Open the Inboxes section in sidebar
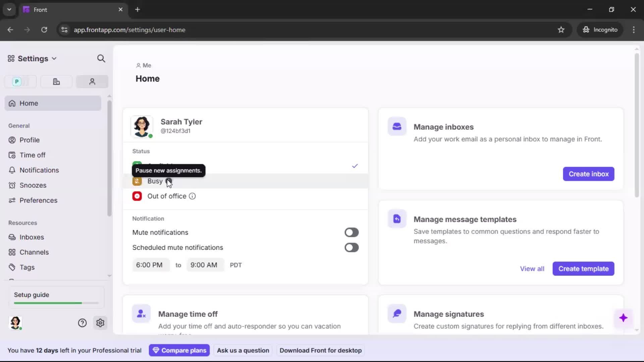Screen dimensions: 644x362 point(31,237)
